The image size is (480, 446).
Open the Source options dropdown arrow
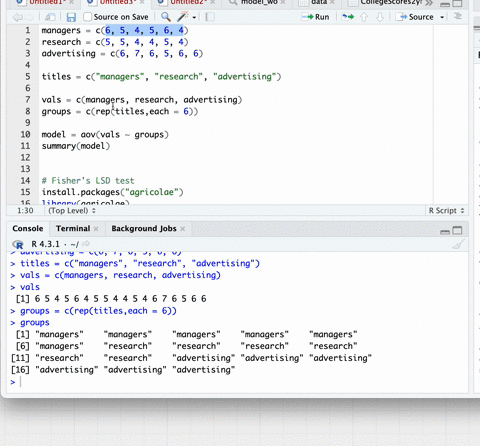(x=442, y=17)
